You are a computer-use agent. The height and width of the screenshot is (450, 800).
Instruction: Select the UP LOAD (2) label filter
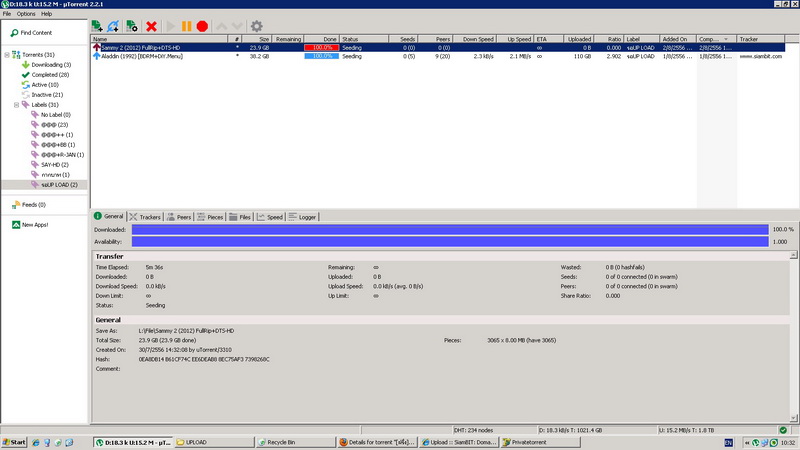[59, 185]
